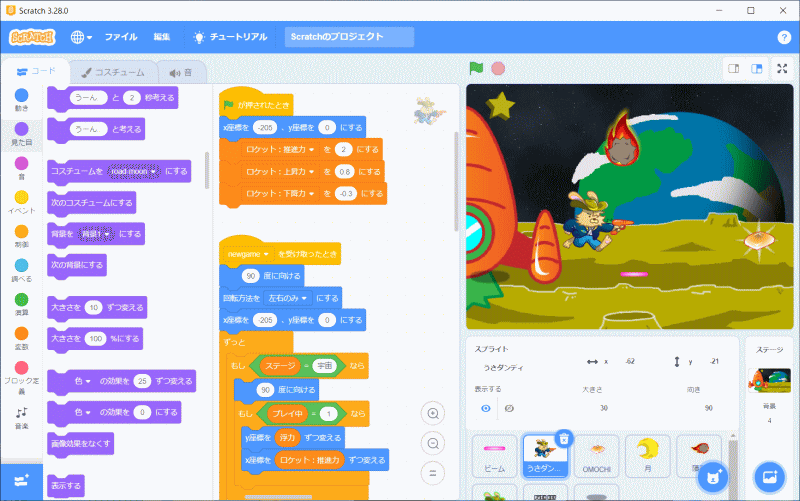This screenshot has height=501, width=800.
Task: Select the 制御 control category
Action: tap(21, 236)
